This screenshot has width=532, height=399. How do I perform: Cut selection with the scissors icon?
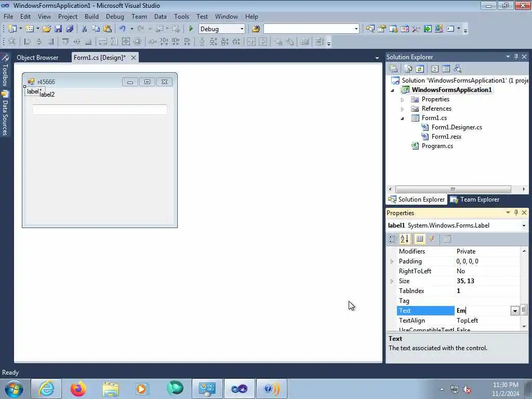[x=85, y=29]
